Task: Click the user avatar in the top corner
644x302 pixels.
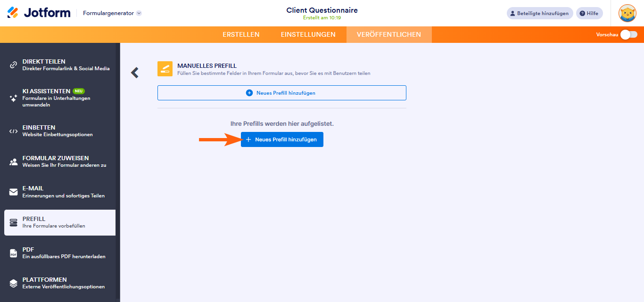Action: click(x=627, y=13)
